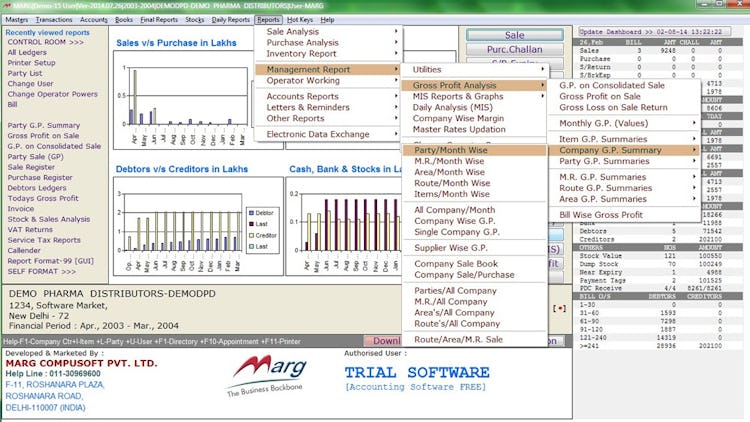The image size is (750, 422).
Task: Click the Purc.Challan button
Action: click(515, 49)
